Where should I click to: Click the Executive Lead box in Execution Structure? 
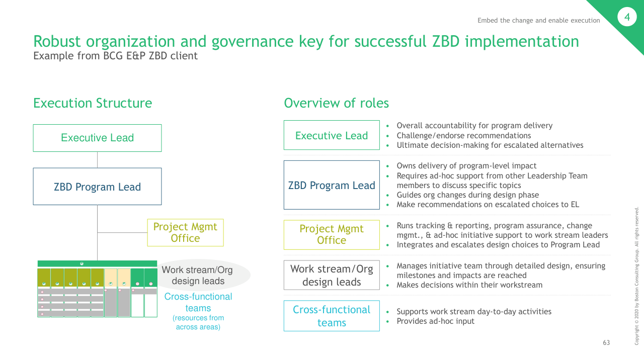(x=97, y=138)
